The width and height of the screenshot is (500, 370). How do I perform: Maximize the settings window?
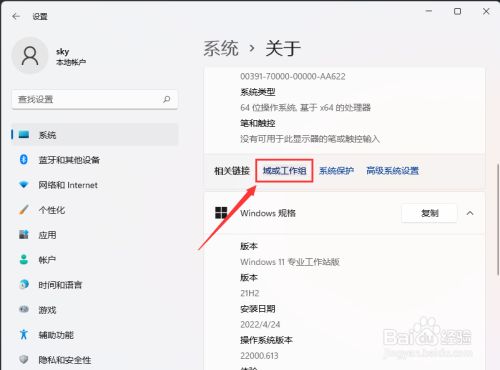[x=458, y=11]
